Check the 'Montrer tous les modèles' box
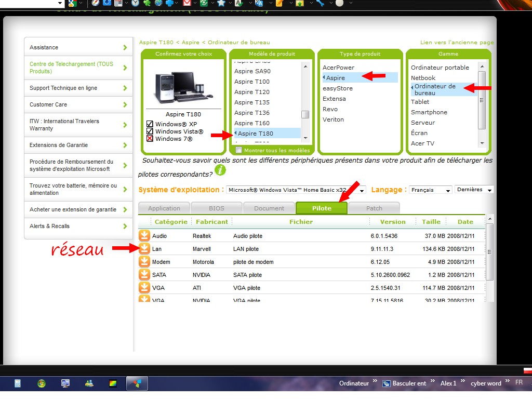The image size is (532, 399). point(238,150)
